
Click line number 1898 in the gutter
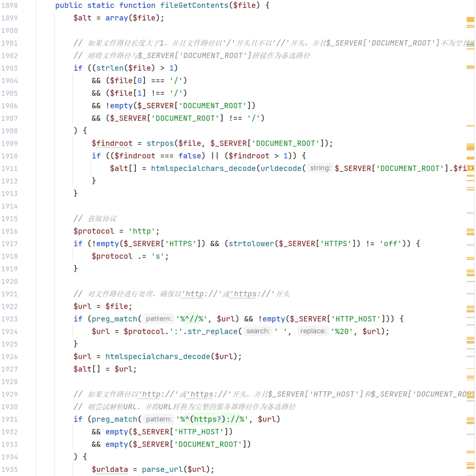(x=10, y=5)
